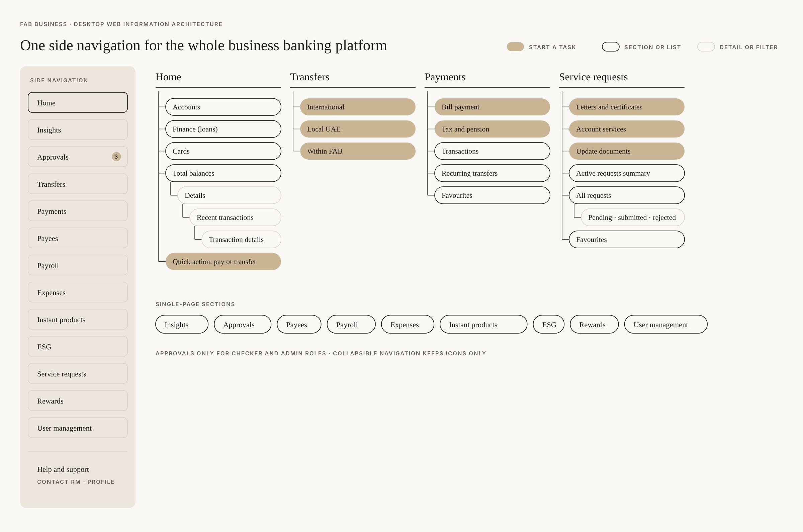803x532 pixels.
Task: Click the Detail or filter legend swatch
Action: 706,47
